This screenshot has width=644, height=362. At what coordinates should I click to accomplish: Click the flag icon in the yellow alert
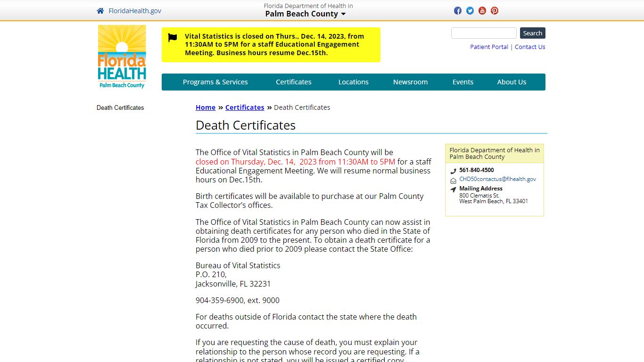(173, 38)
